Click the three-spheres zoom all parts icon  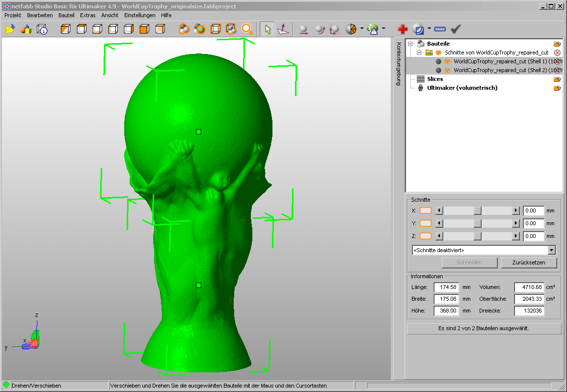(x=184, y=29)
